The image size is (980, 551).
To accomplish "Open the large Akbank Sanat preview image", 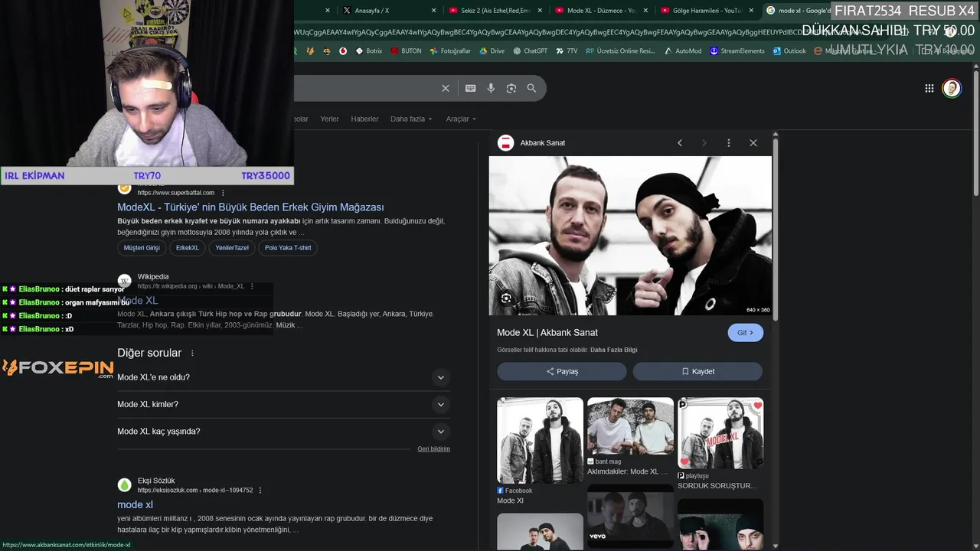I will pos(630,236).
